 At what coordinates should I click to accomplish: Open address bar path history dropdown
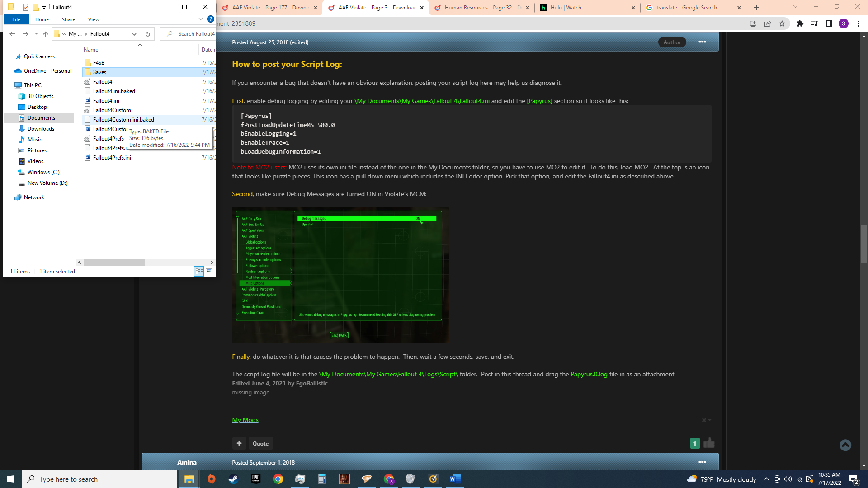(x=134, y=34)
